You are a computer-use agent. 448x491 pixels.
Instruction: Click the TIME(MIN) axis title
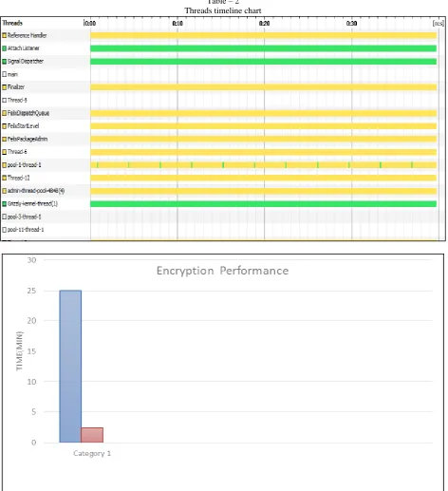pos(20,351)
